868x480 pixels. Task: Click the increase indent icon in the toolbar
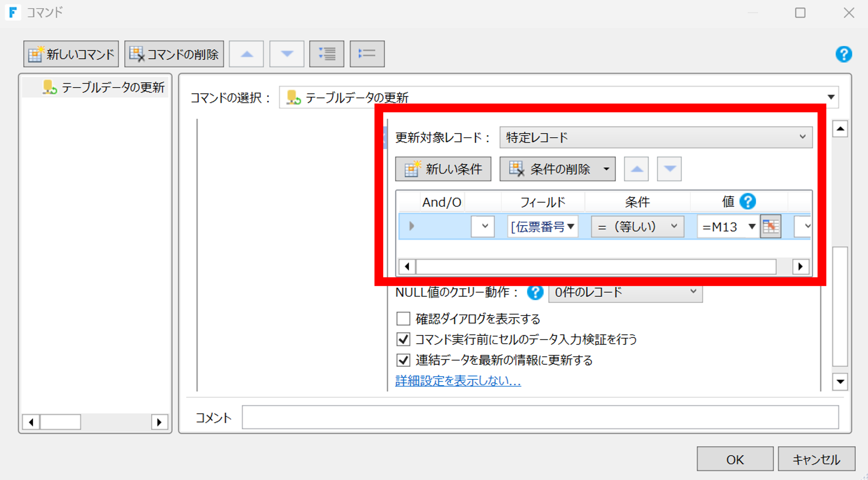click(x=327, y=54)
